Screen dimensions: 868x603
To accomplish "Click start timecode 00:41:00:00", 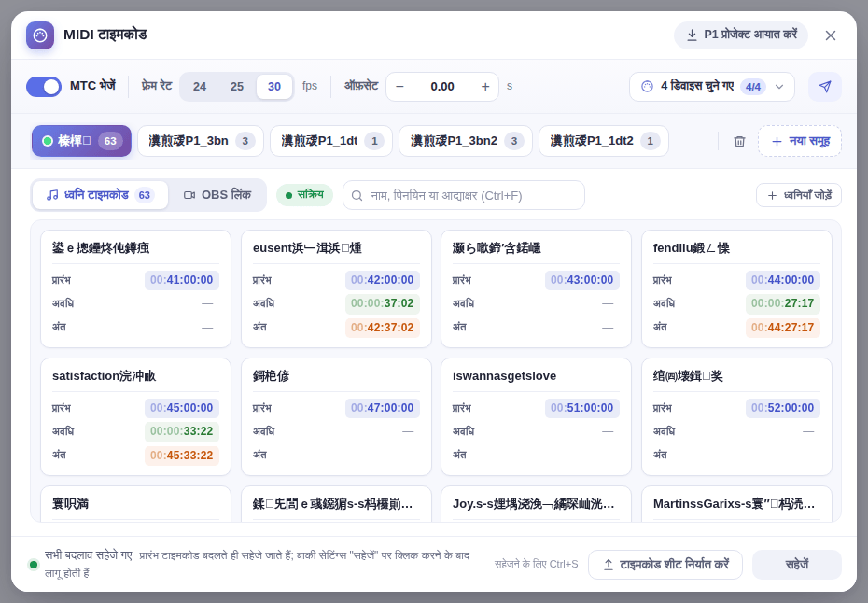I will [x=182, y=280].
